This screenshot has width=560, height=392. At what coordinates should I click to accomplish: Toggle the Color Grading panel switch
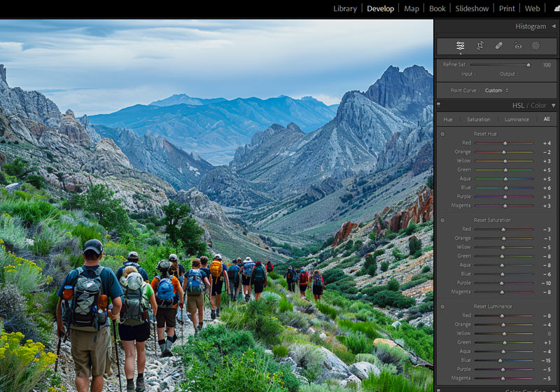(439, 390)
